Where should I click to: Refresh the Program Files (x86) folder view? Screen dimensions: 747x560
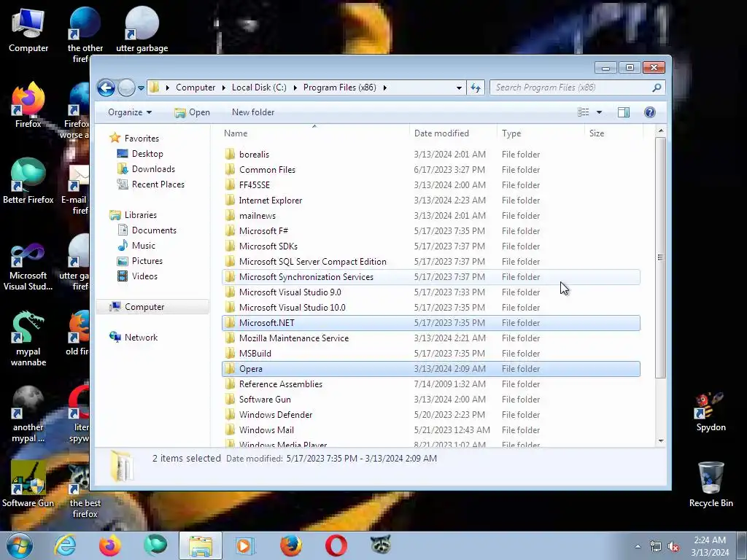click(x=476, y=87)
